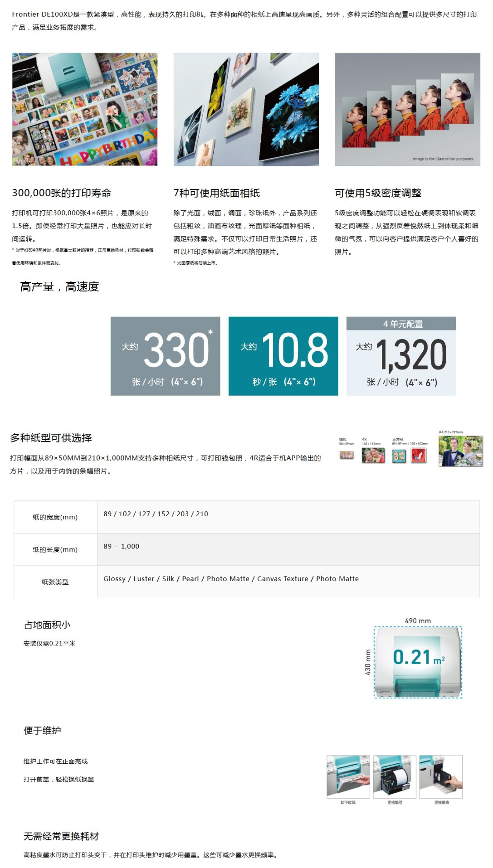Image resolution: width=493 pixels, height=868 pixels.
Task: Open the replace paper roll maintenance image
Action: (395, 776)
